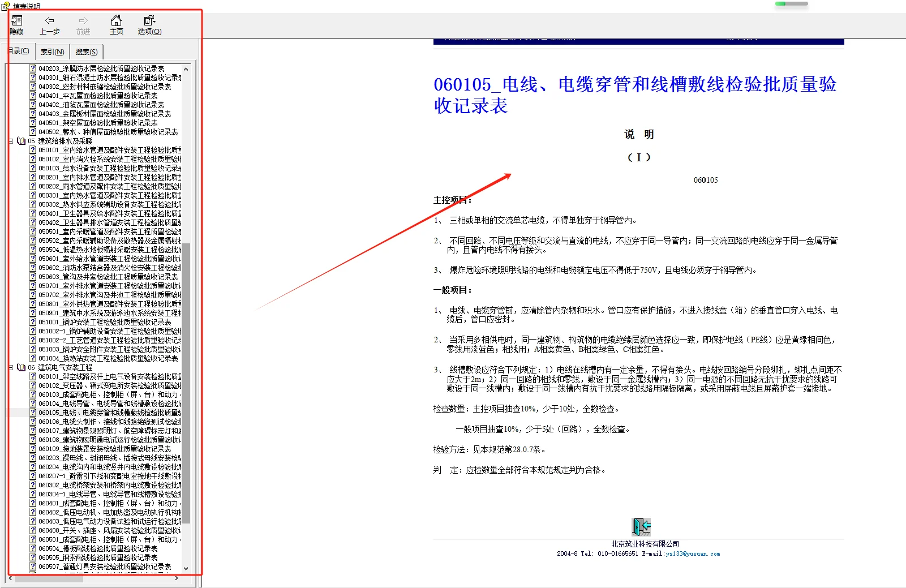This screenshot has height=588, width=906.
Task: Click the 填表说明 help icon in title bar
Action: (5, 6)
